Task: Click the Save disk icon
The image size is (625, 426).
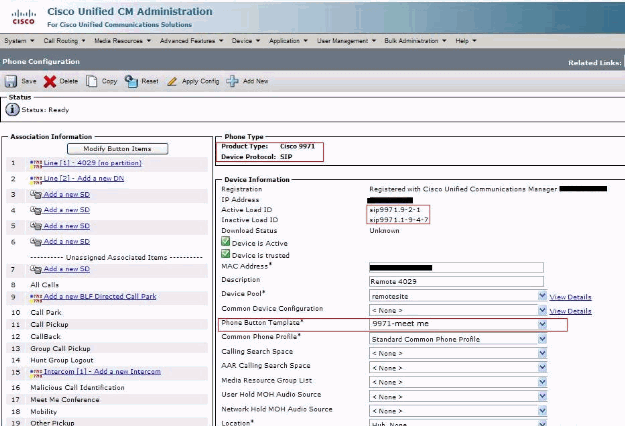Action: tap(10, 81)
